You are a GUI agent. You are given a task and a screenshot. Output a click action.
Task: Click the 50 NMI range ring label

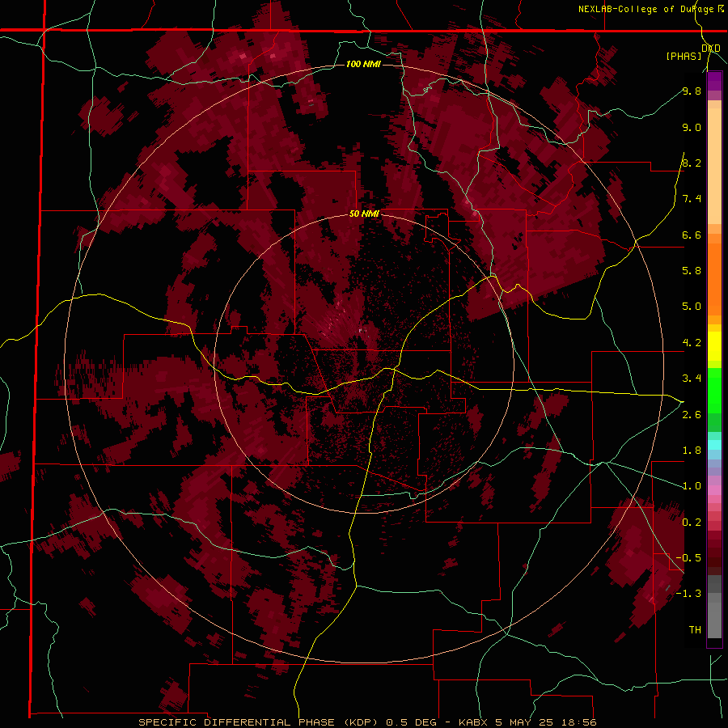point(364,214)
